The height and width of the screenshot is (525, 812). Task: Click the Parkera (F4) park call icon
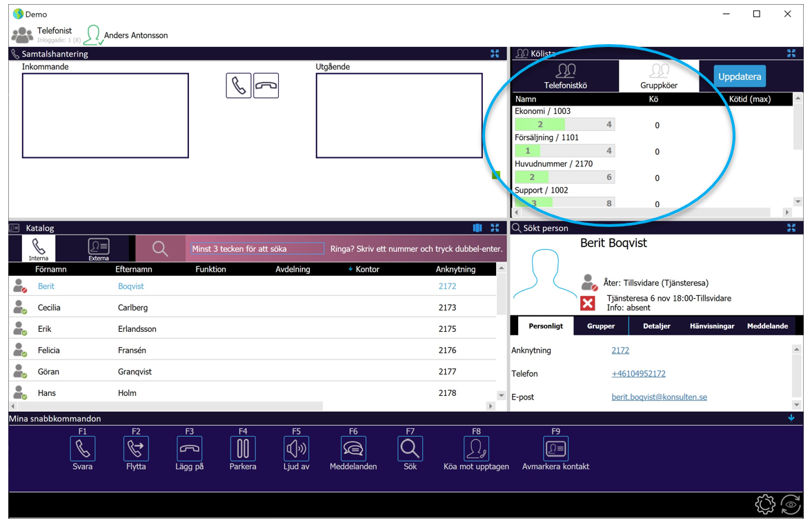(243, 448)
